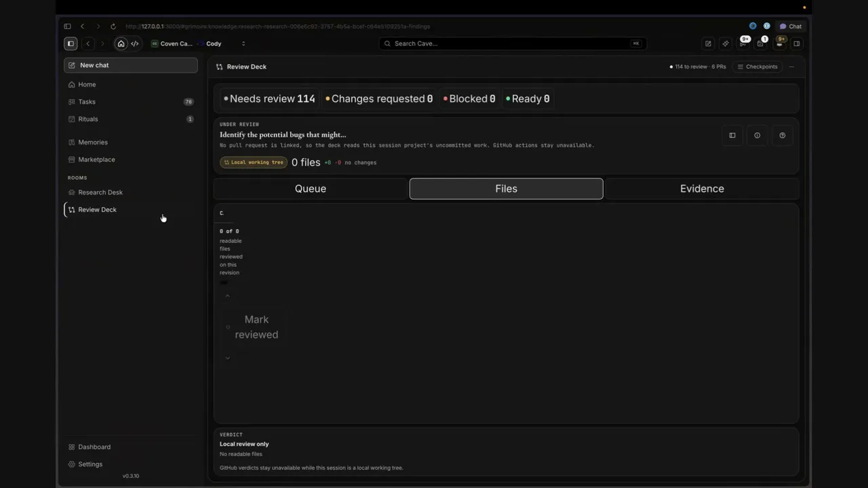Open the notifications icon with orange 9+ badge
The height and width of the screenshot is (488, 868).
779,43
